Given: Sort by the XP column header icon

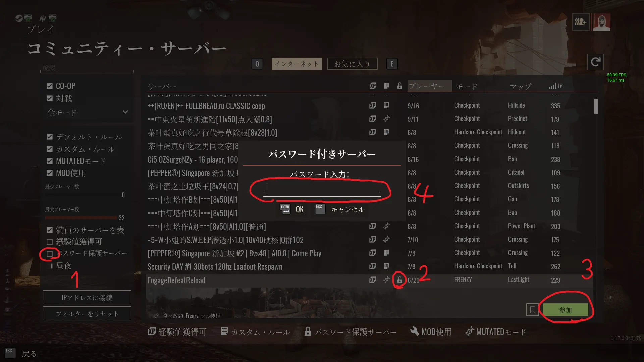Looking at the screenshot, I should pyautogui.click(x=373, y=86).
